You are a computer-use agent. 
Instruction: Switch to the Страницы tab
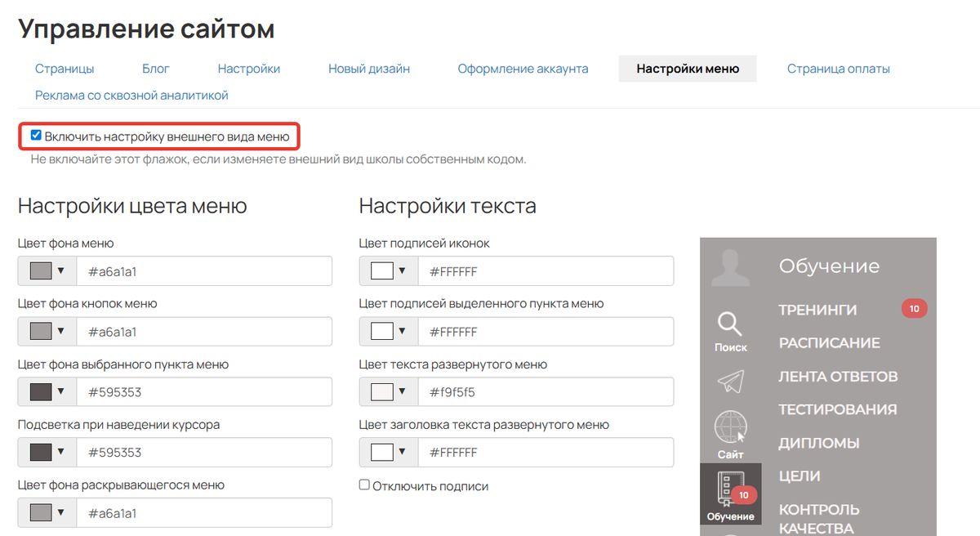click(65, 69)
